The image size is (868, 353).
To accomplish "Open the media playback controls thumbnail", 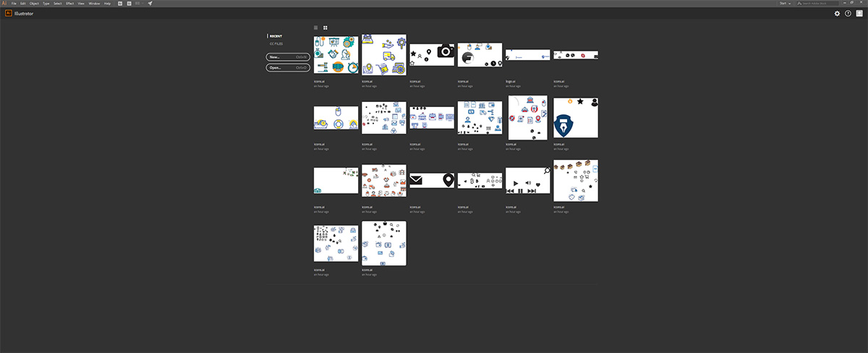I will (527, 181).
